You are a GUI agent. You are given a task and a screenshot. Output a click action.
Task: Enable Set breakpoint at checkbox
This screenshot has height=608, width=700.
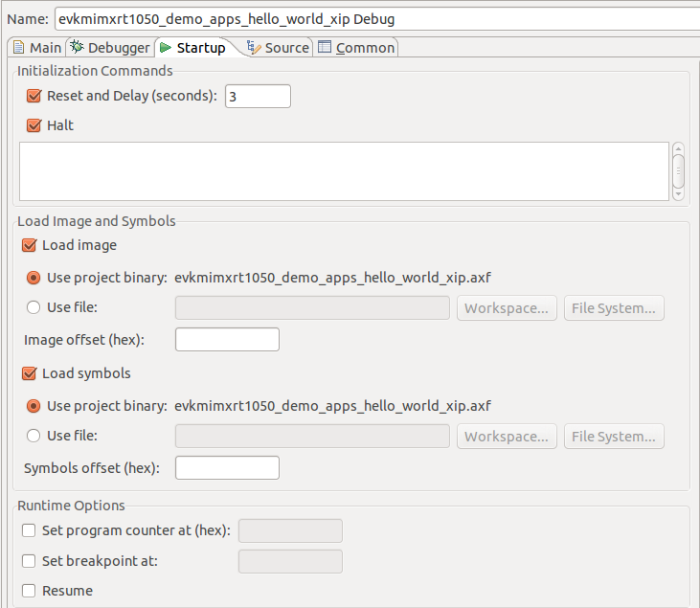(29, 561)
